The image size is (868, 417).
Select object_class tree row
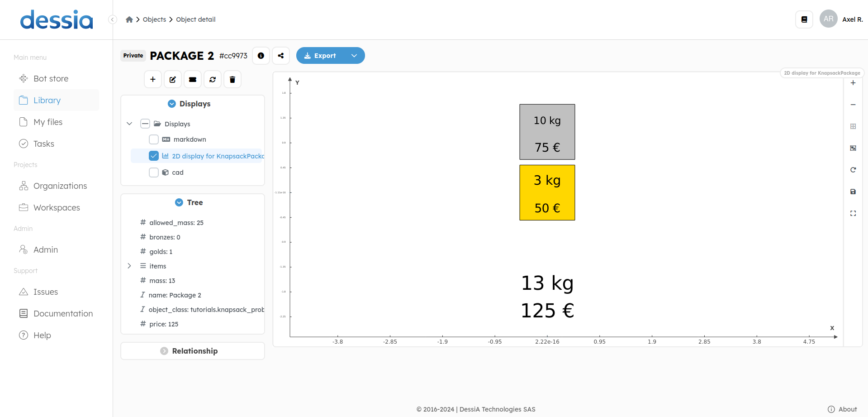click(202, 310)
